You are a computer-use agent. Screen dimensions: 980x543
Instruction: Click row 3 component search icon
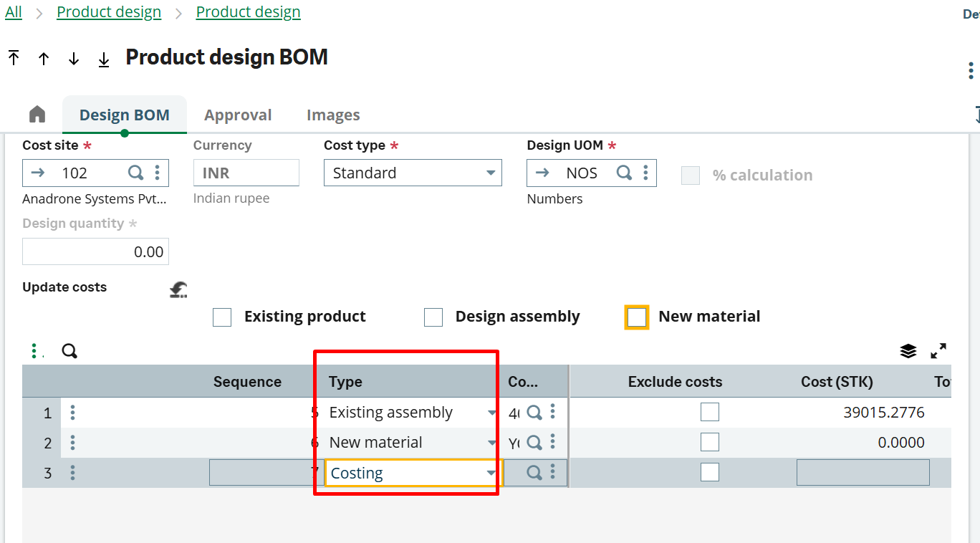coord(534,473)
